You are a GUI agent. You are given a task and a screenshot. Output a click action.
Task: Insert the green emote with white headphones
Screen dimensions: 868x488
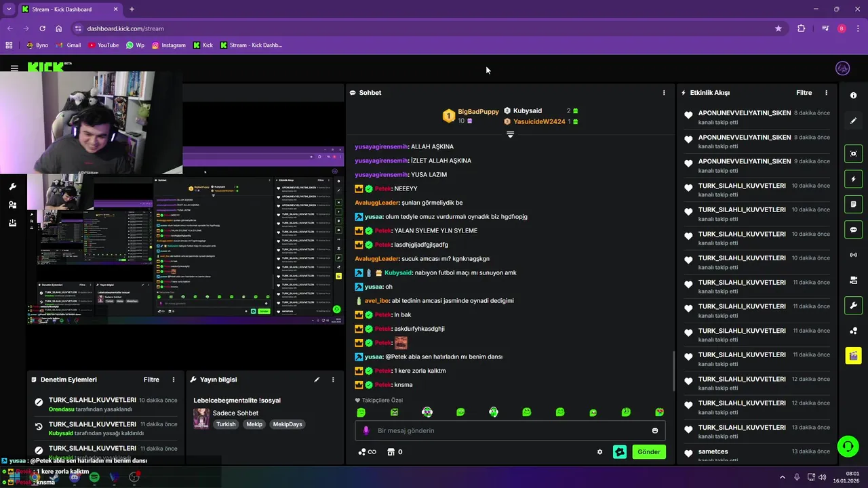[x=494, y=412]
